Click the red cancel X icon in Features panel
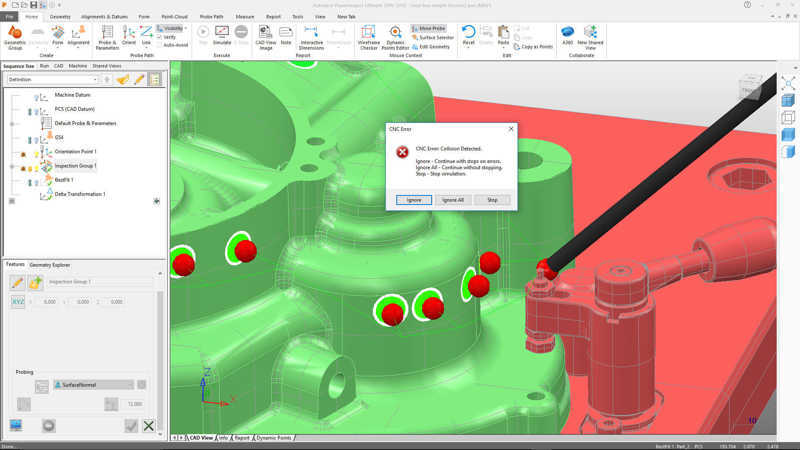This screenshot has height=450, width=800. point(149,426)
